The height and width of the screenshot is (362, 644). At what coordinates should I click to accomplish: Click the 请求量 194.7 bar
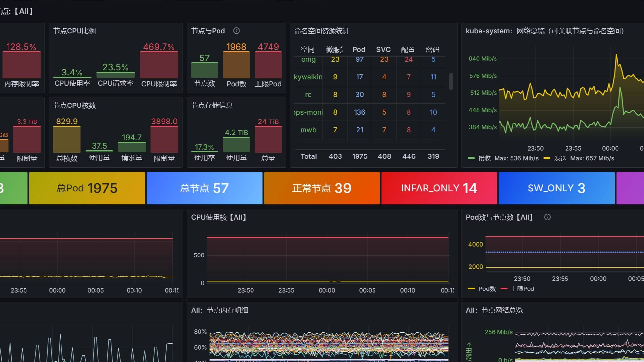(131, 147)
